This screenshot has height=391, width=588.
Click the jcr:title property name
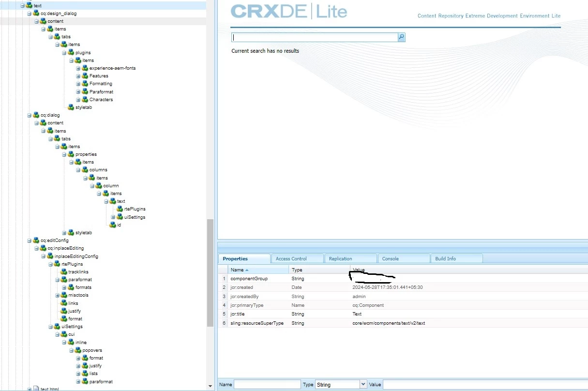[x=238, y=314]
